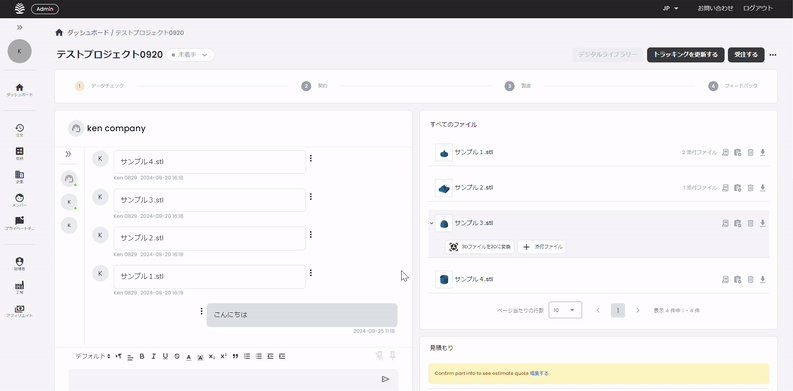Click 3Dファイルを2Dに変換 button
The height and width of the screenshot is (391, 793).
tap(480, 247)
